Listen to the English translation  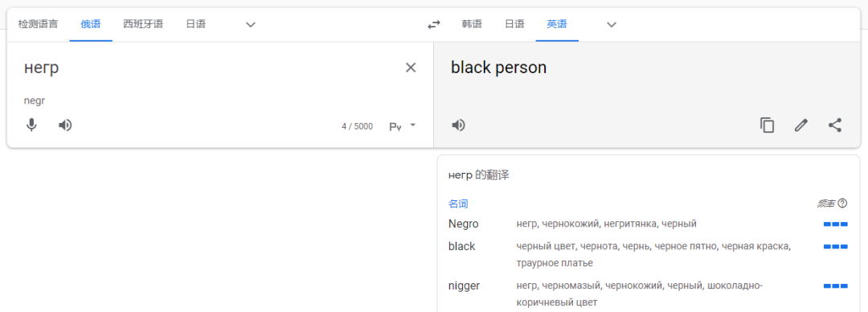coord(458,125)
